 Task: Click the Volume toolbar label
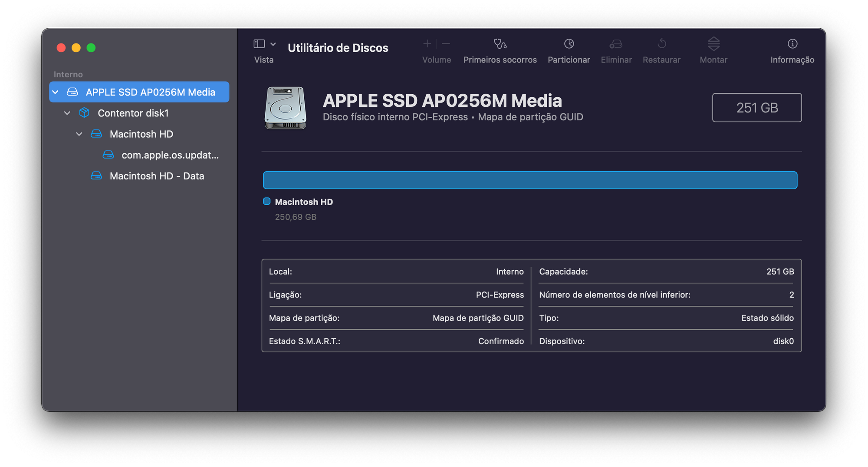(437, 60)
